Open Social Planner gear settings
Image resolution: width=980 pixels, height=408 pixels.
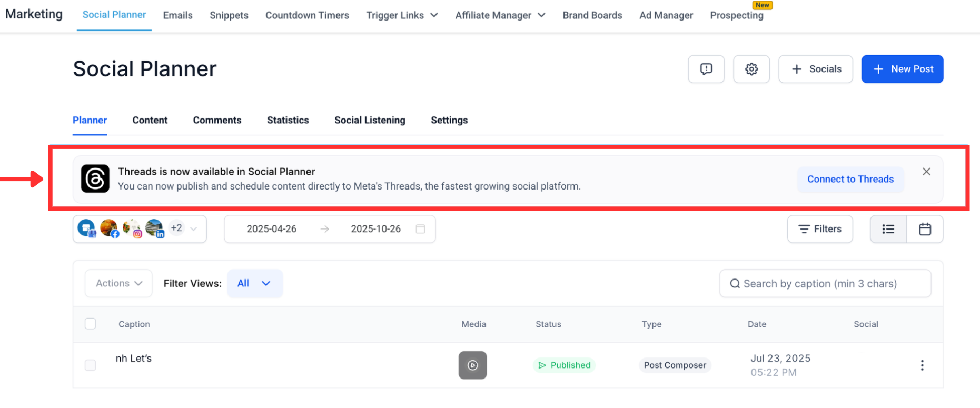click(x=751, y=69)
